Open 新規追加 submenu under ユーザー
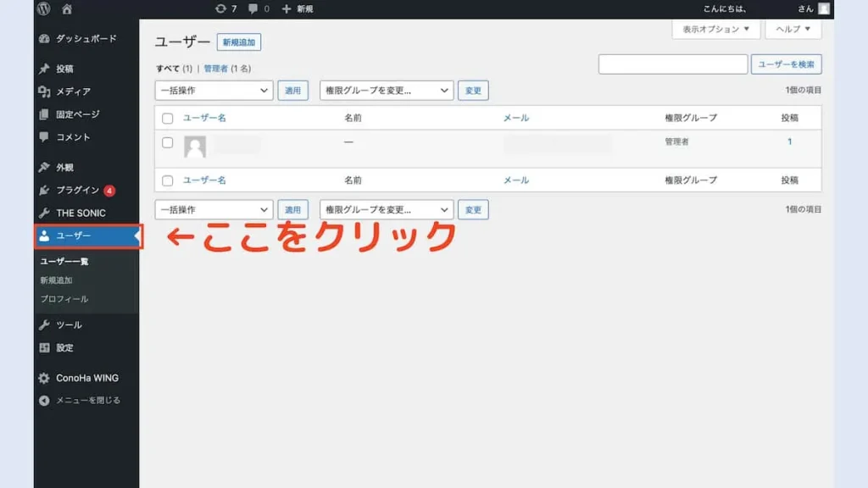This screenshot has height=488, width=868. pos(57,280)
